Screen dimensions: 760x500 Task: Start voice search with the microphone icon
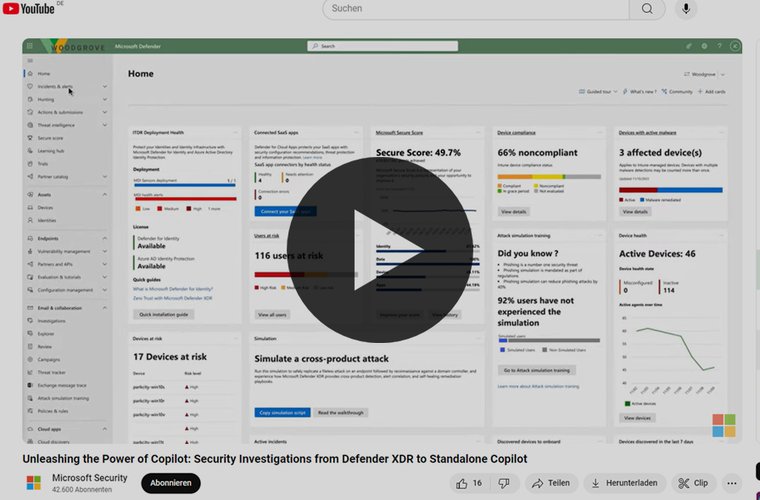[686, 8]
